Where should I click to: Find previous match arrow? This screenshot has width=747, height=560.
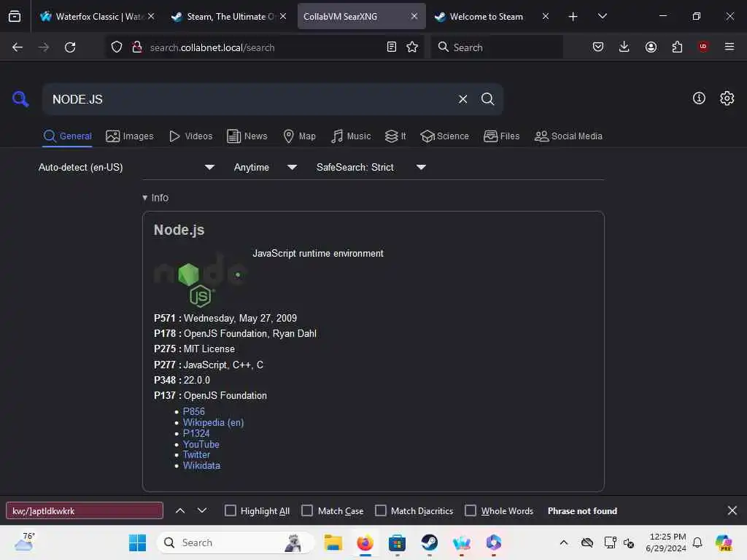[180, 511]
